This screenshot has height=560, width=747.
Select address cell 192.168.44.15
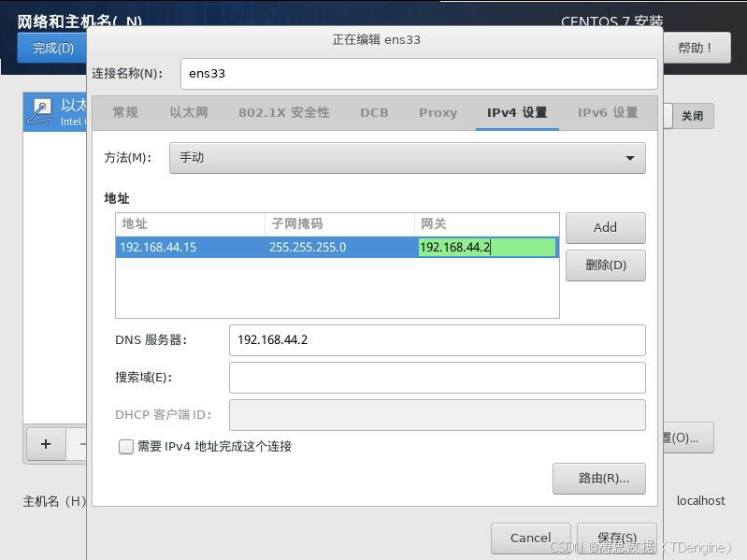[190, 247]
